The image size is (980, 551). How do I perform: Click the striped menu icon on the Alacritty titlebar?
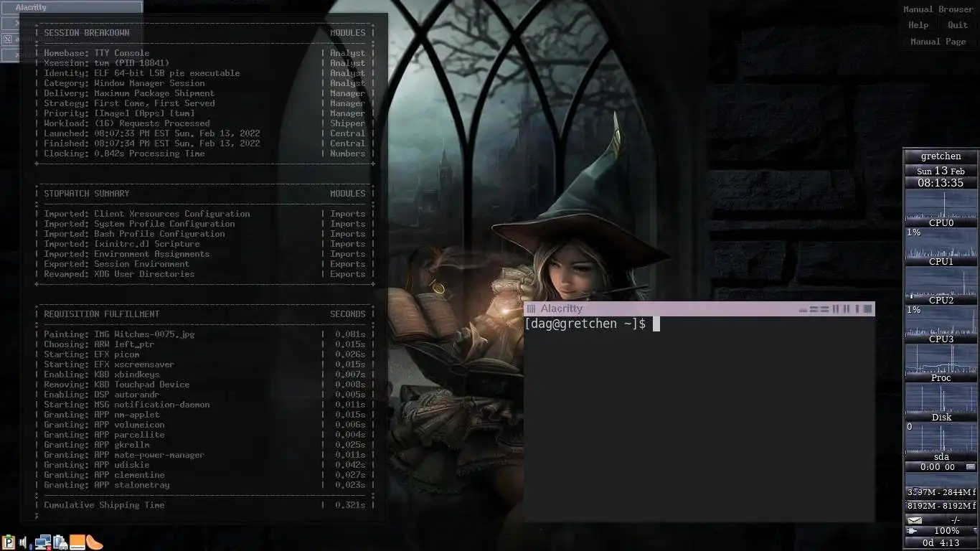pos(531,309)
